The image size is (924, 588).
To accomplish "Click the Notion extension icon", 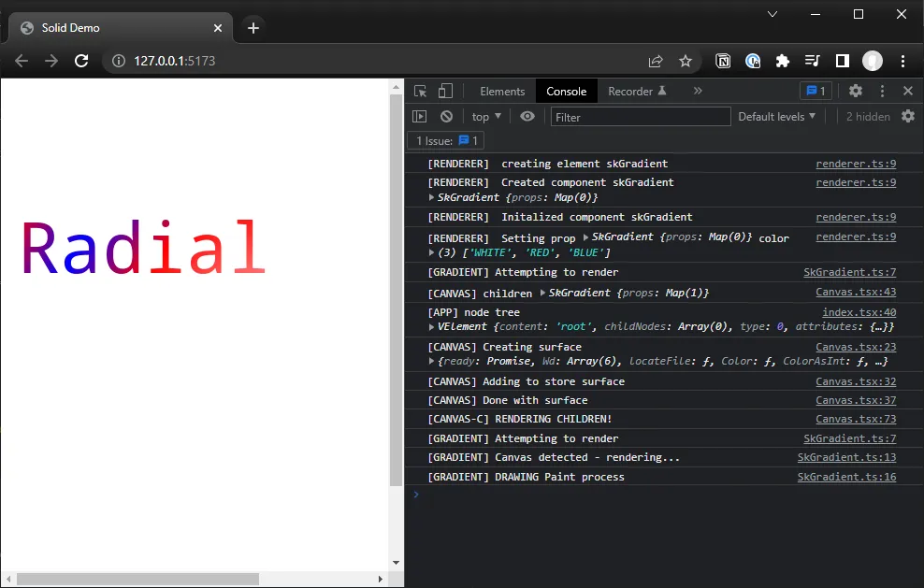I will pos(723,61).
